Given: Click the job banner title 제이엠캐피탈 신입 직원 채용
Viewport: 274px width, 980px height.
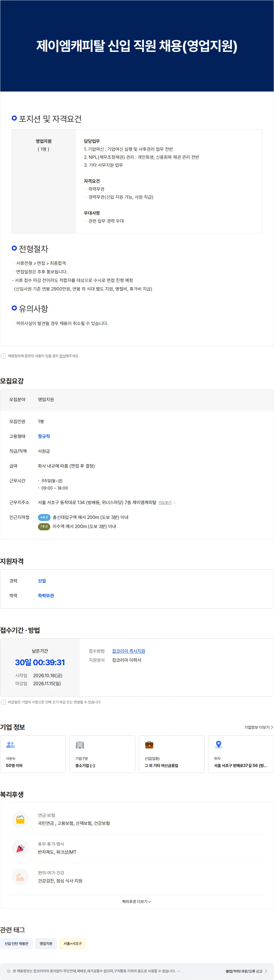Looking at the screenshot, I should click(x=137, y=46).
